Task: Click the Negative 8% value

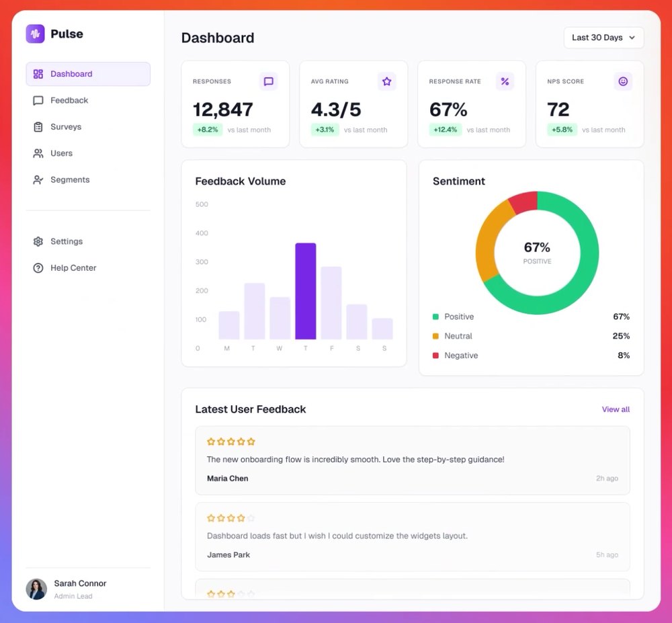Action: (624, 356)
